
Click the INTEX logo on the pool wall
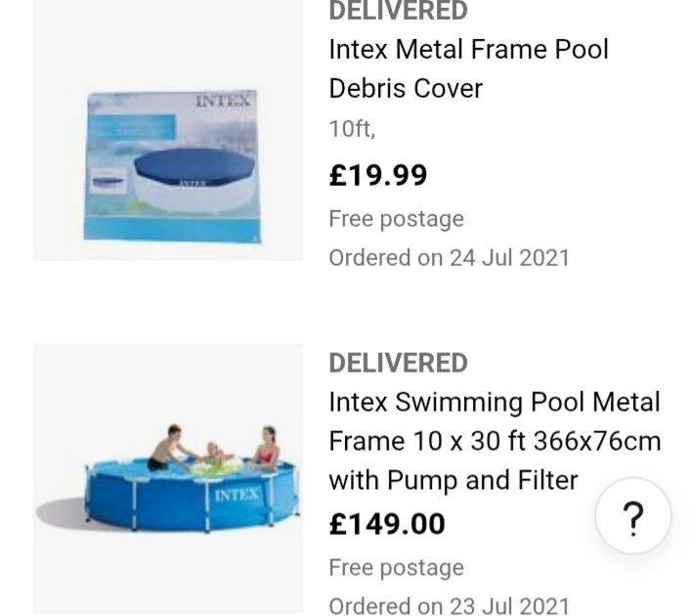click(x=237, y=495)
